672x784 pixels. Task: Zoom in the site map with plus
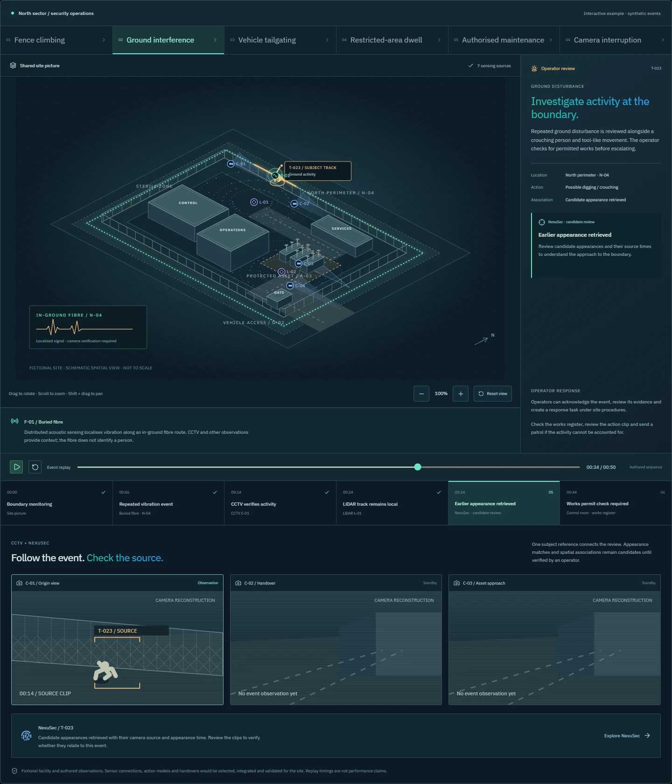click(x=461, y=394)
